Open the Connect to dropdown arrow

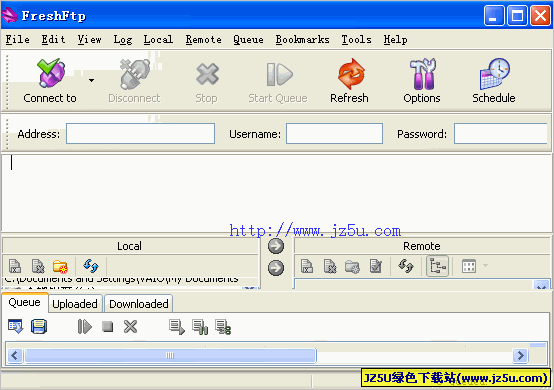92,81
